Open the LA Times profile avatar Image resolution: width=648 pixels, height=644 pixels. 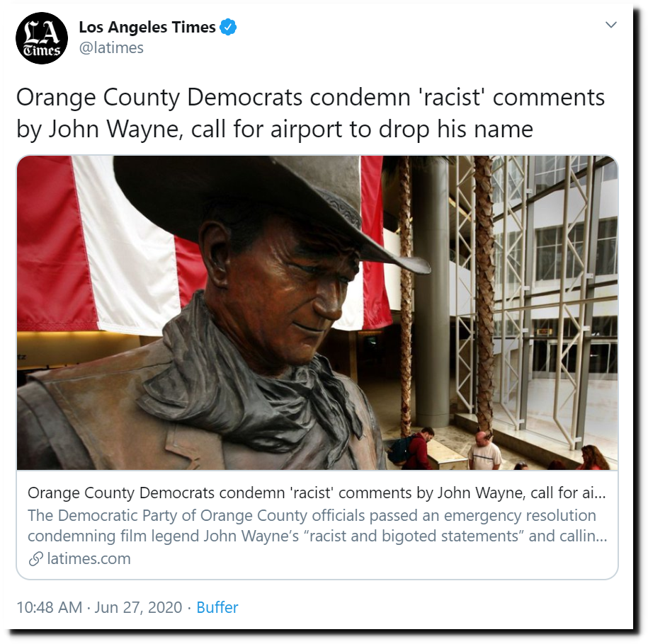pyautogui.click(x=42, y=38)
